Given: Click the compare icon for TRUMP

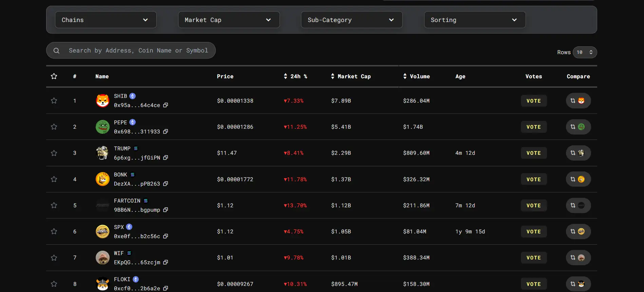Looking at the screenshot, I should [578, 153].
